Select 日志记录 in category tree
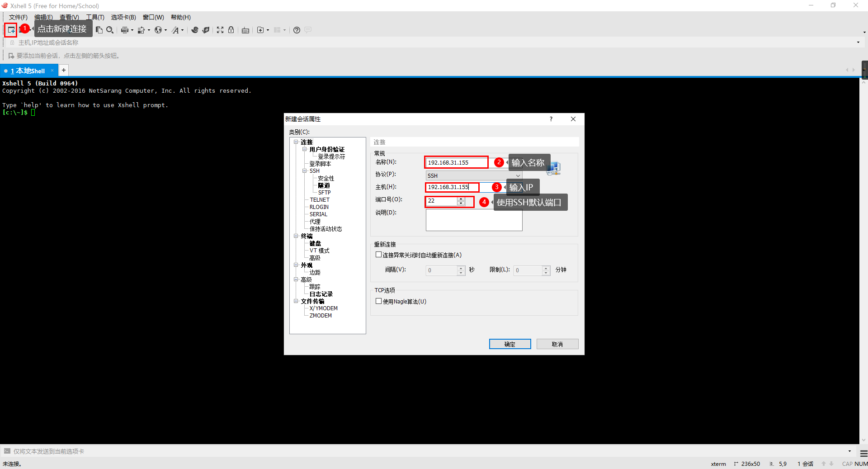 point(321,294)
